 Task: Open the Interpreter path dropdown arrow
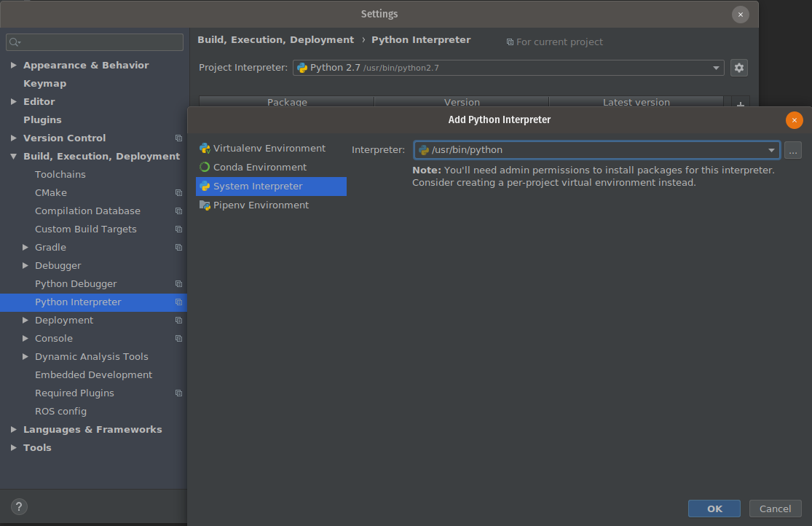pos(771,150)
